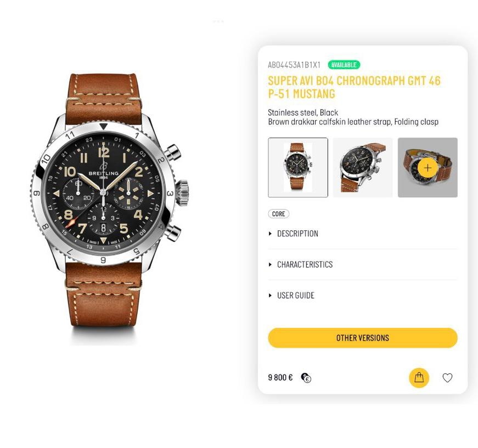Select the angled side view thumbnail
Viewport: 478px width, 448px height.
[363, 167]
